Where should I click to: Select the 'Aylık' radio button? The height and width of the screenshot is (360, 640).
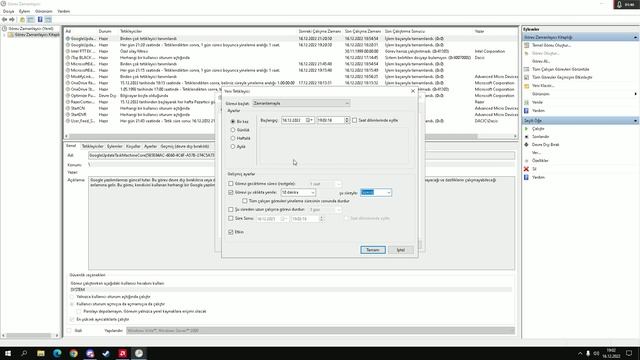click(x=233, y=147)
